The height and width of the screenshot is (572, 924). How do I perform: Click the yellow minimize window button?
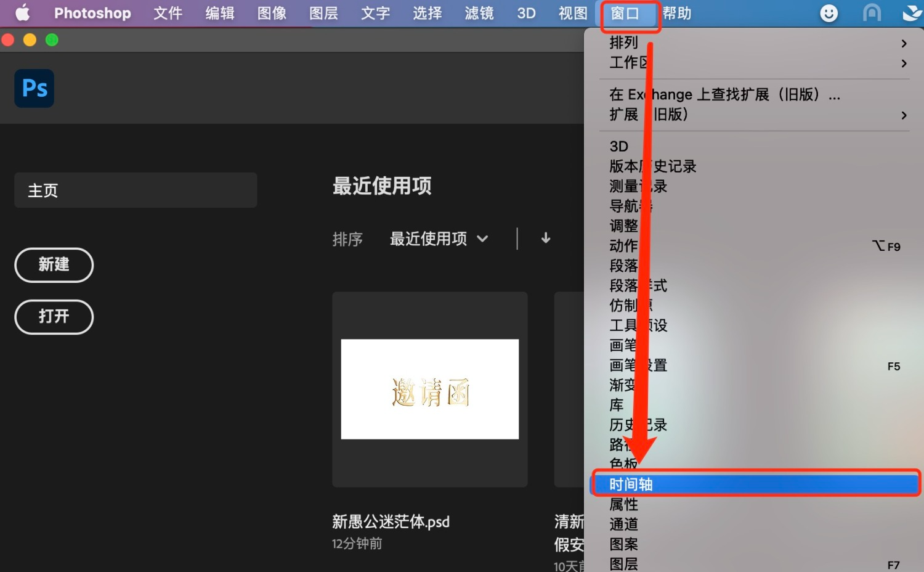(x=30, y=40)
